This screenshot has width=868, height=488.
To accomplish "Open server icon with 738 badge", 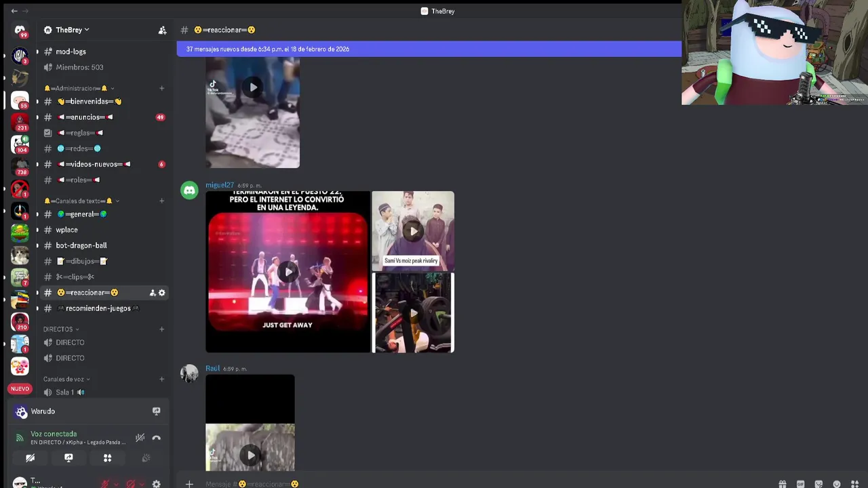I will (x=20, y=167).
